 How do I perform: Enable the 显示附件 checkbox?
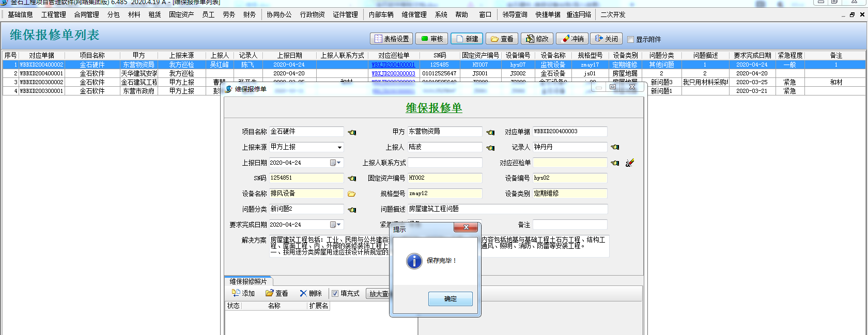tap(630, 39)
